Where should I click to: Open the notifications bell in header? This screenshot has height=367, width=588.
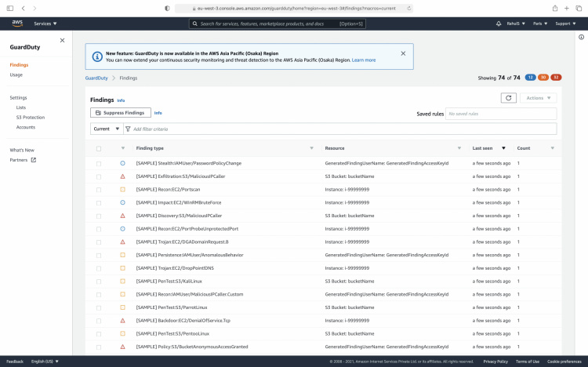point(499,24)
